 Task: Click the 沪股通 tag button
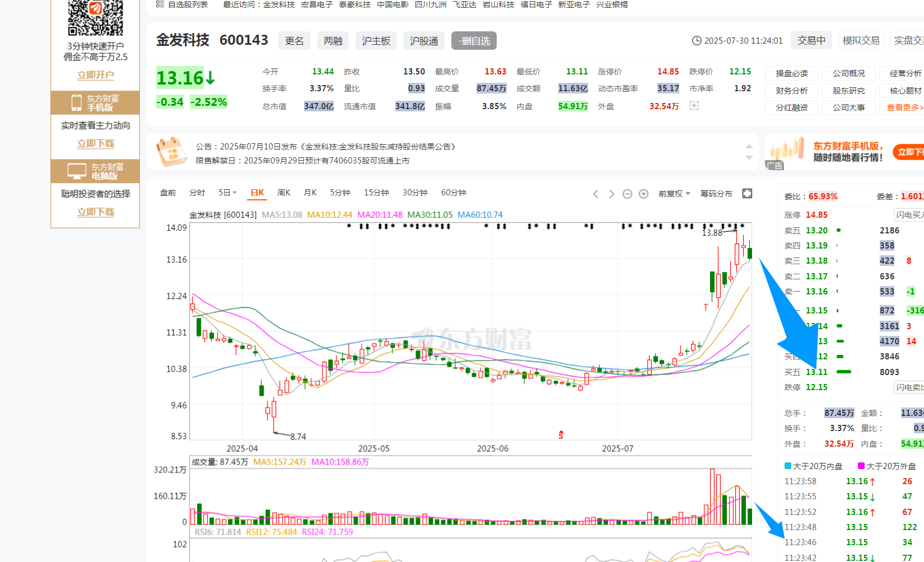(424, 41)
